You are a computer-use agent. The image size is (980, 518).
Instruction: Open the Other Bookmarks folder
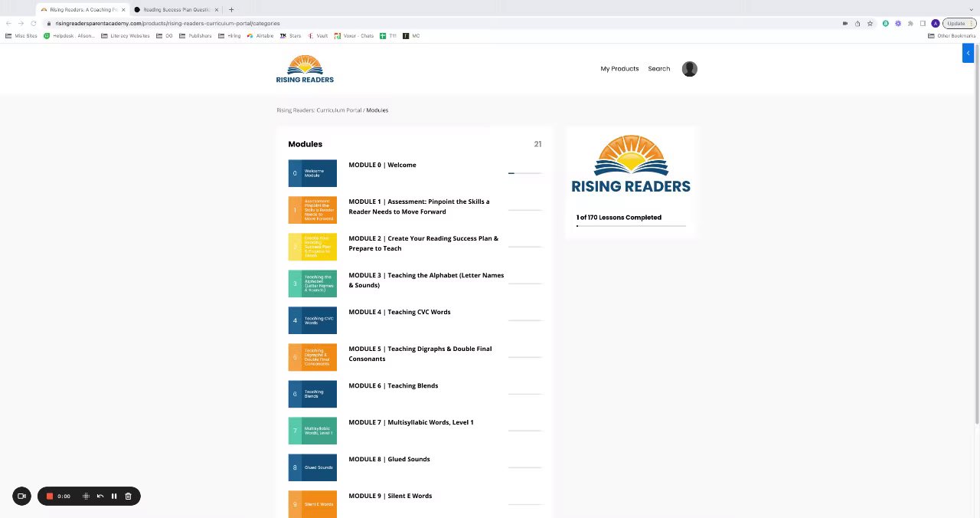pos(952,36)
